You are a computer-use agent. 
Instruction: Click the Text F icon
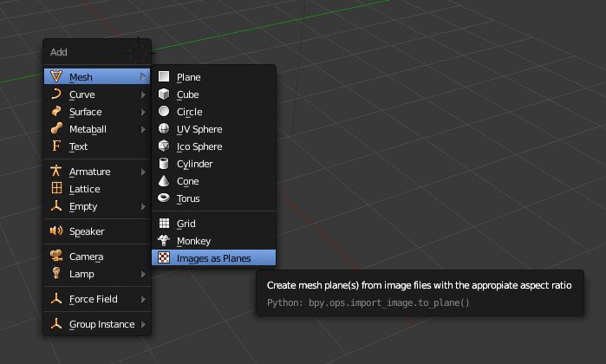[x=56, y=146]
